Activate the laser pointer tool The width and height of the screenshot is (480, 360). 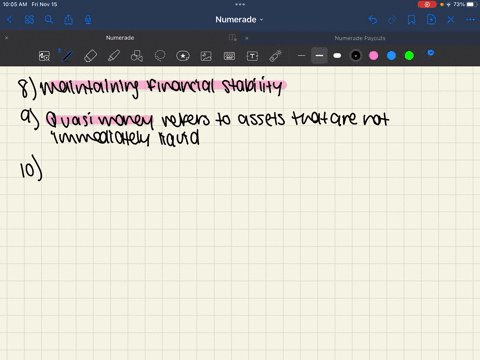click(x=275, y=56)
